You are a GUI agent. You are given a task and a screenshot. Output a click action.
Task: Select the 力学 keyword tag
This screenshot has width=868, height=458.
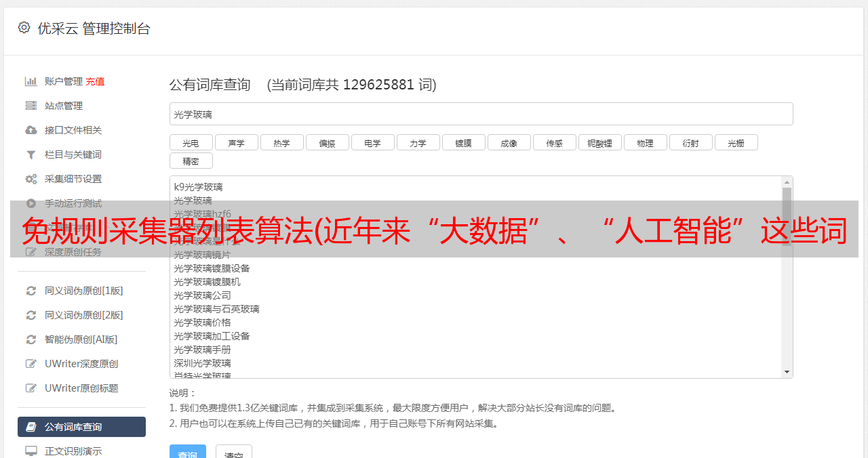418,142
